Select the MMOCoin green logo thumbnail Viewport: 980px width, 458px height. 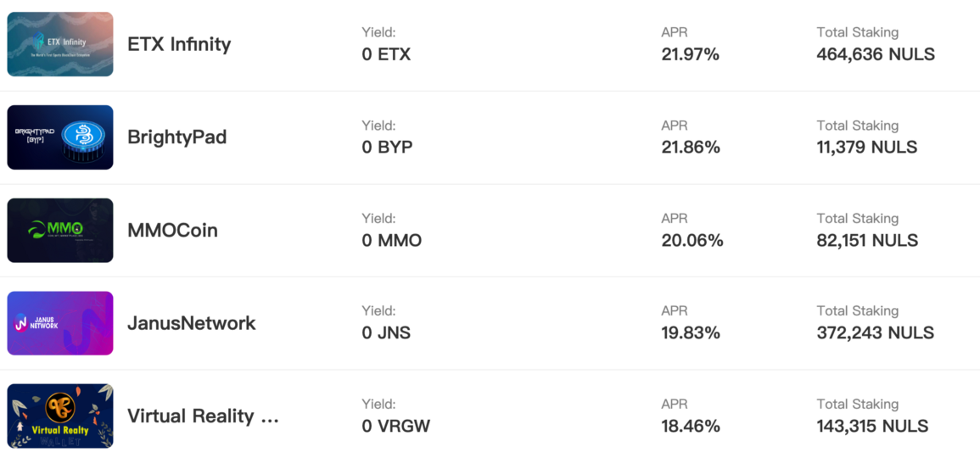click(x=60, y=231)
